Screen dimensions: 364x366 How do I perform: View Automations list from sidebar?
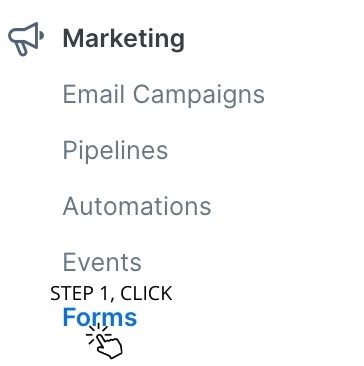click(x=137, y=207)
